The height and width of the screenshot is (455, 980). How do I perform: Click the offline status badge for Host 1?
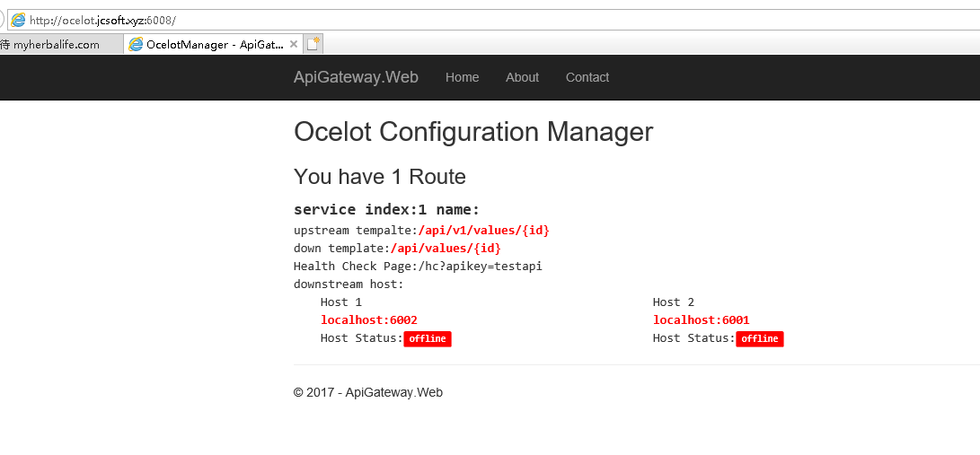point(427,338)
